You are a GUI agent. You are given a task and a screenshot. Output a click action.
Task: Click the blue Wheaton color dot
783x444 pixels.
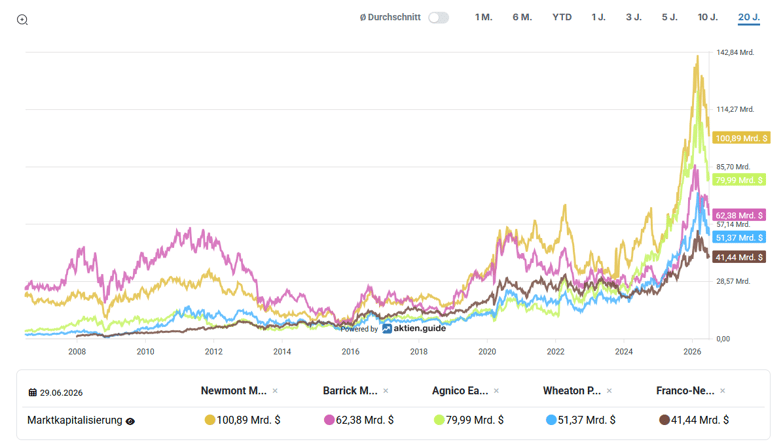[x=551, y=420]
